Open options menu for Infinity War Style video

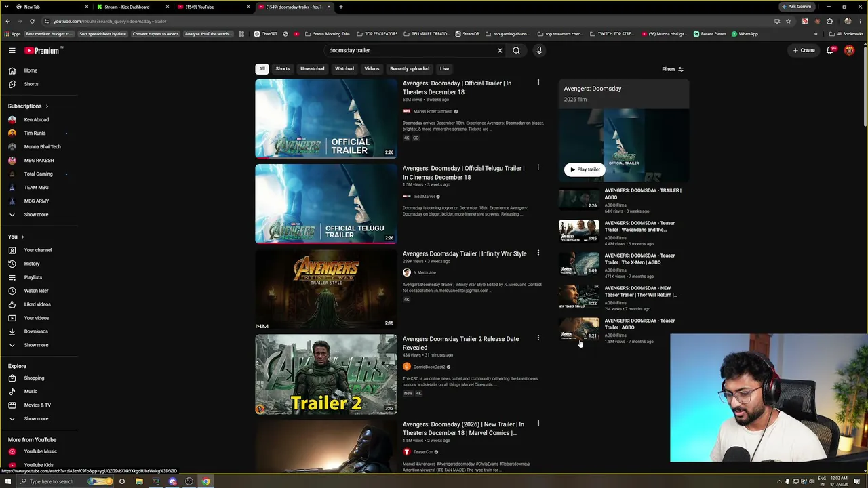(x=538, y=253)
